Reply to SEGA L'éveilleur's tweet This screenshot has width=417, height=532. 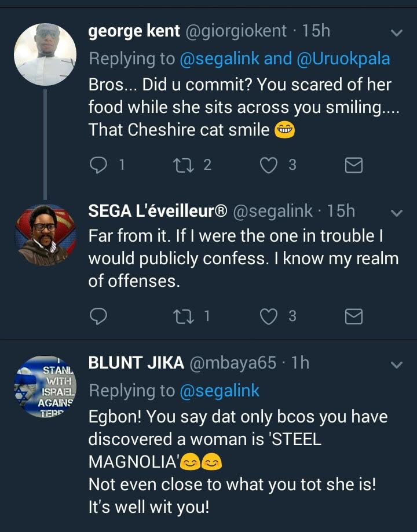pyautogui.click(x=99, y=316)
